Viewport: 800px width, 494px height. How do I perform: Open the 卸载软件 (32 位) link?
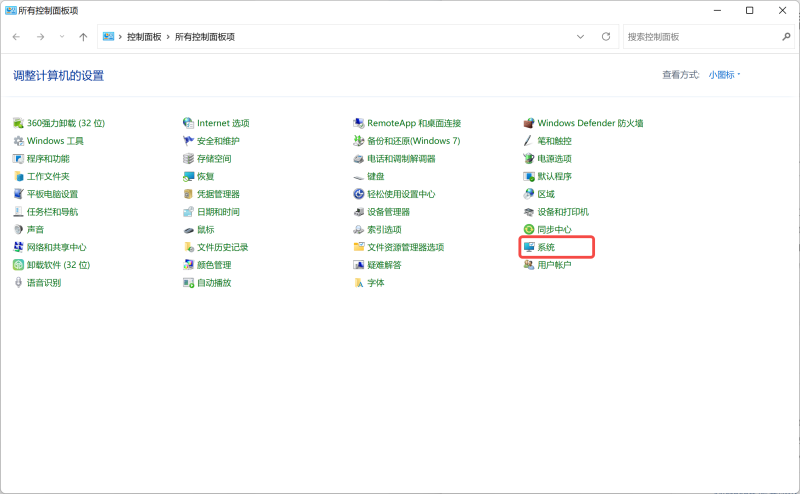(58, 265)
